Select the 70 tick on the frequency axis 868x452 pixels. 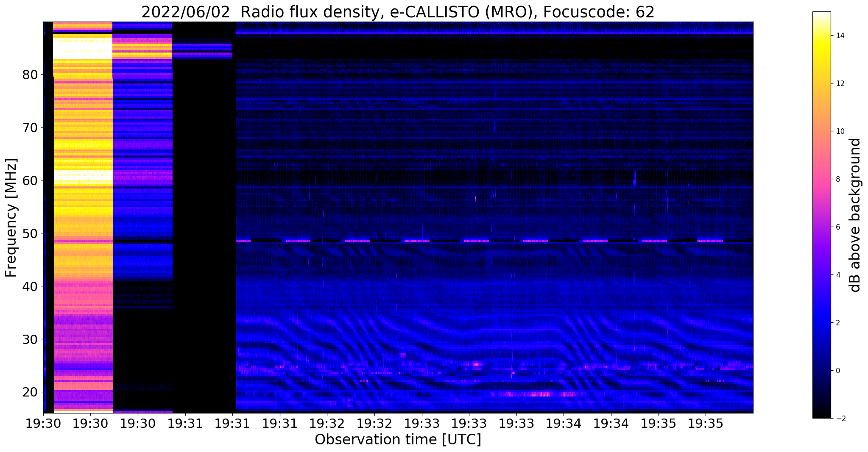point(30,128)
